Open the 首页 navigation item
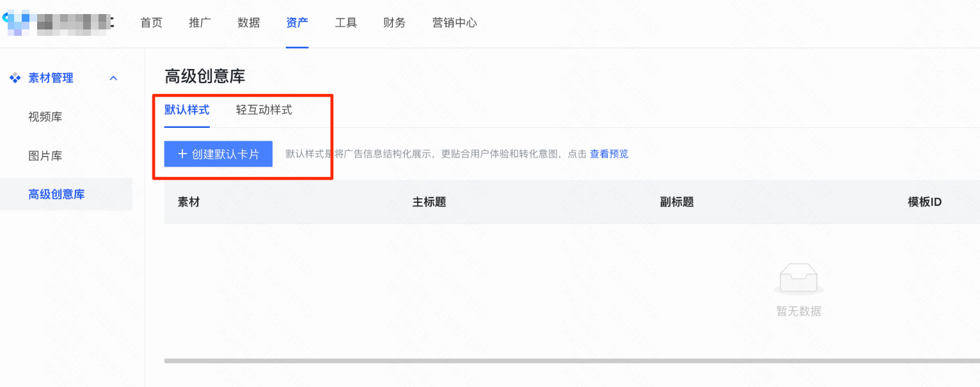Image resolution: width=980 pixels, height=387 pixels. click(x=152, y=23)
